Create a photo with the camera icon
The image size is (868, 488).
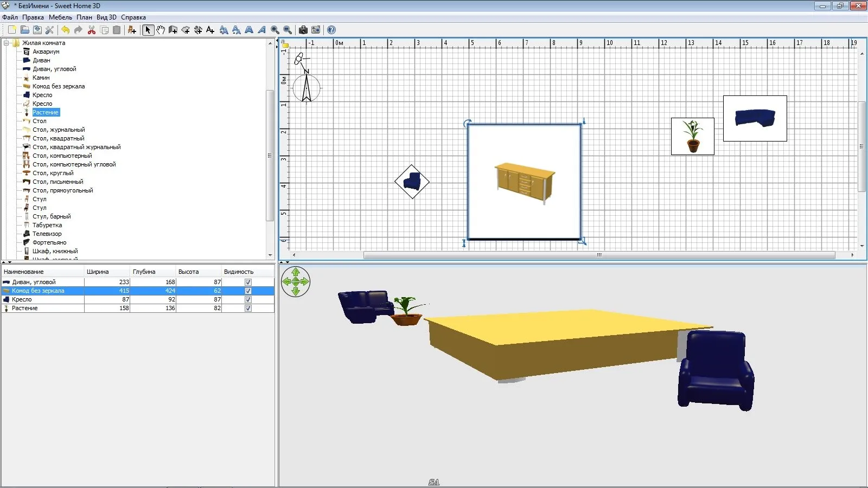click(303, 30)
